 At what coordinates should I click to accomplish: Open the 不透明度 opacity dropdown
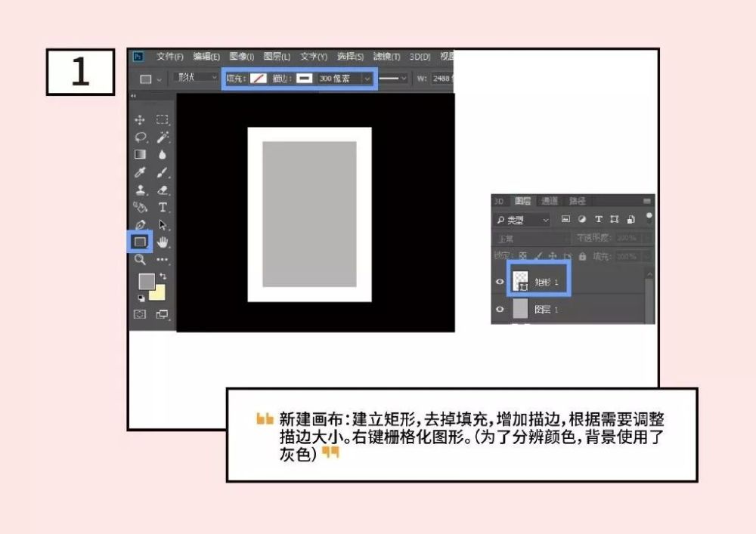coord(648,238)
